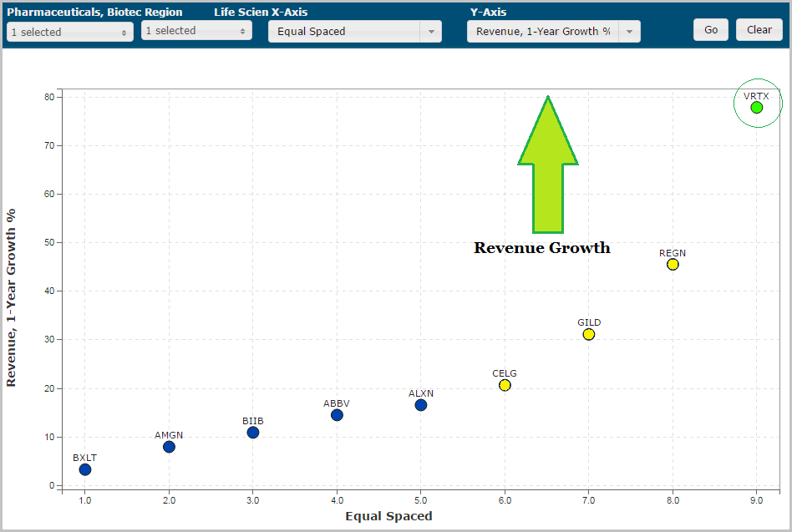Image resolution: width=792 pixels, height=532 pixels.
Task: Select the ABBV blue data point
Action: [337, 415]
